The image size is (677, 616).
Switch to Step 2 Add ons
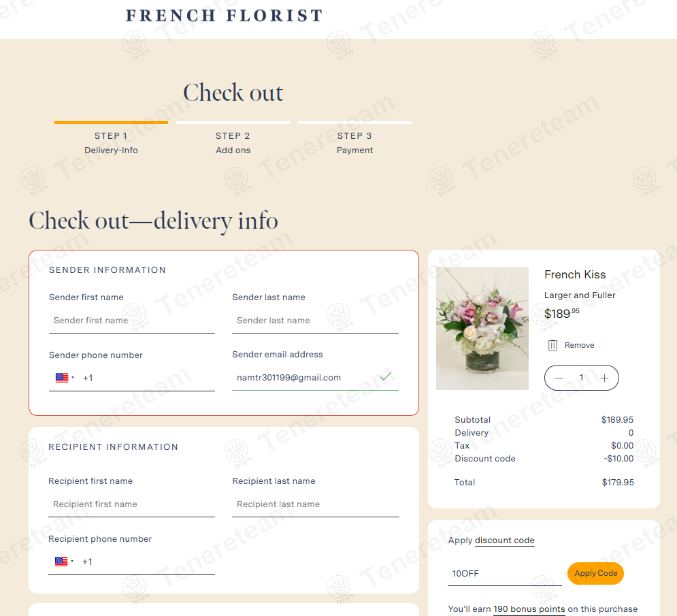click(233, 142)
